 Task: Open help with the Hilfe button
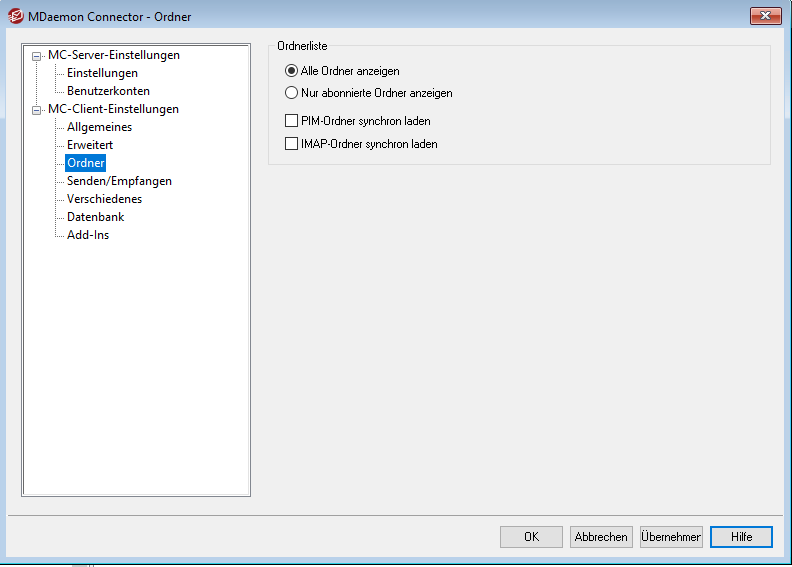click(x=741, y=537)
